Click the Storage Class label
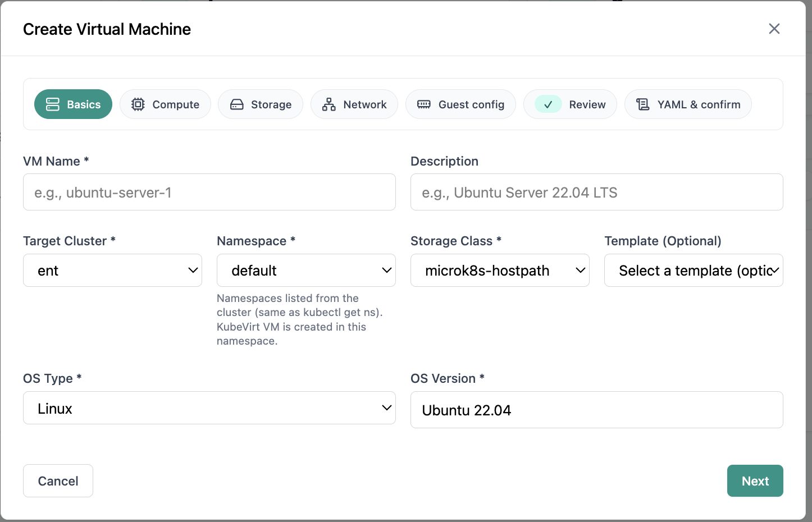This screenshot has height=522, width=812. 456,241
